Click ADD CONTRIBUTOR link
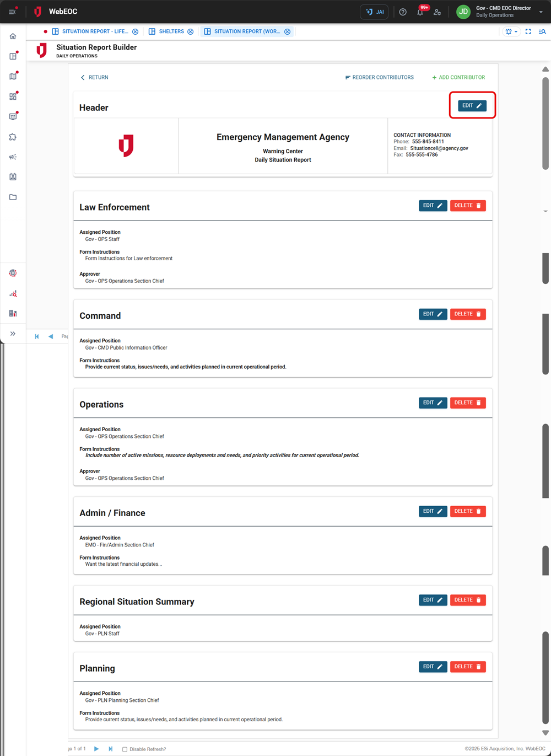 point(458,77)
